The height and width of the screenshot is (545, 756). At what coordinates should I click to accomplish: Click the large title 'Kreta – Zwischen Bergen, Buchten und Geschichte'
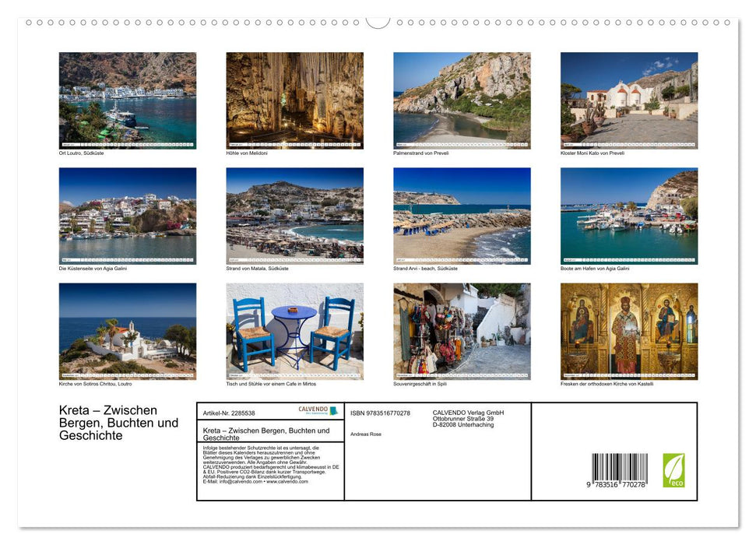[118, 423]
